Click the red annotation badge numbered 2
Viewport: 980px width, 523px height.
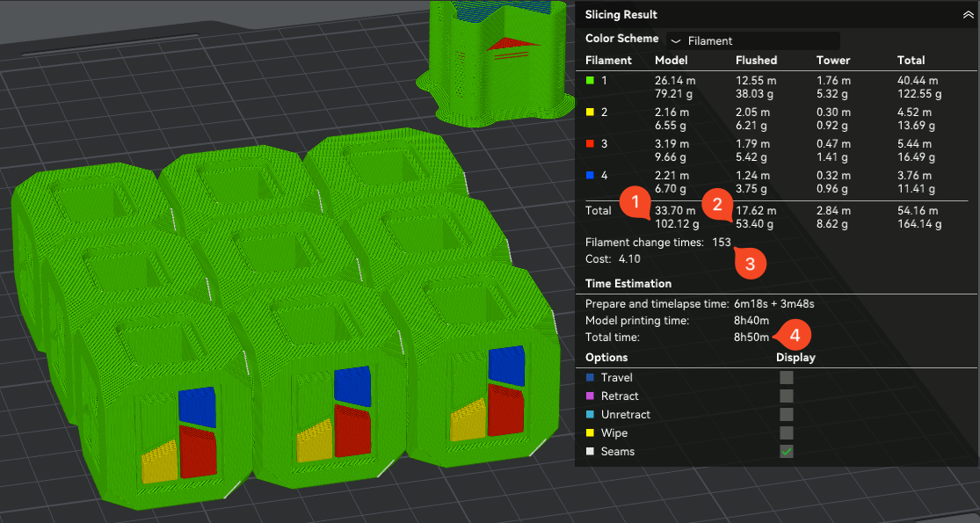(x=717, y=206)
